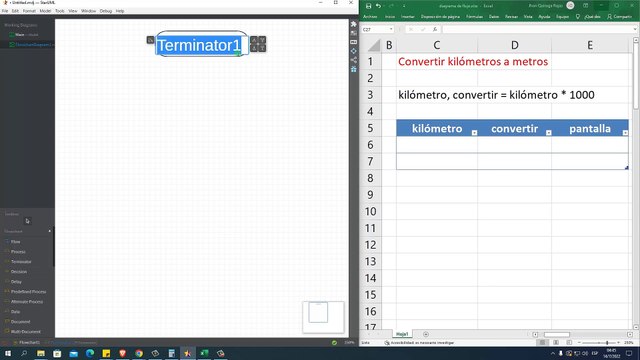The height and width of the screenshot is (360, 640).
Task: Switch Excel to Normal view
Action: (542, 343)
